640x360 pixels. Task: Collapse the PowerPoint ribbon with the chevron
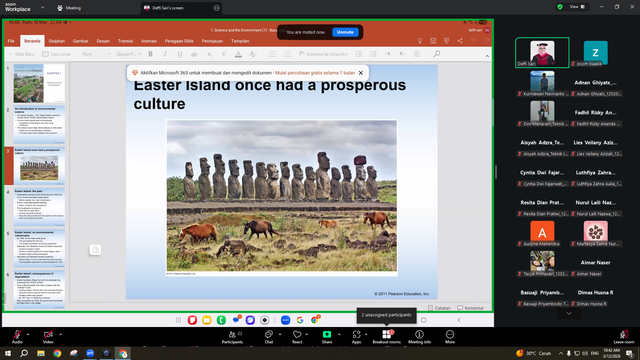click(x=487, y=56)
